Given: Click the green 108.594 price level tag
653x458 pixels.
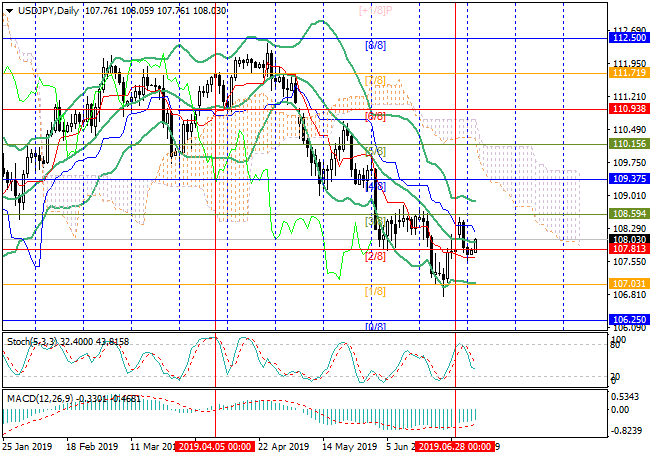Looking at the screenshot, I should (x=628, y=214).
